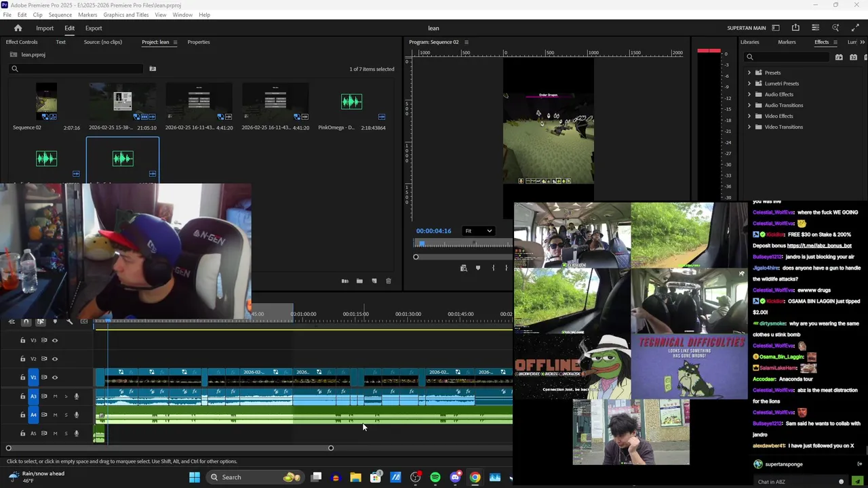Expand the Presets folder
868x488 pixels.
[x=749, y=73]
